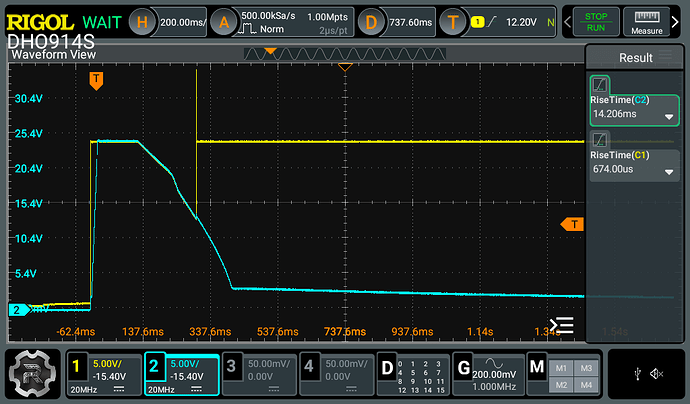Select the M1 math button
This screenshot has height=404, width=690.
point(562,366)
